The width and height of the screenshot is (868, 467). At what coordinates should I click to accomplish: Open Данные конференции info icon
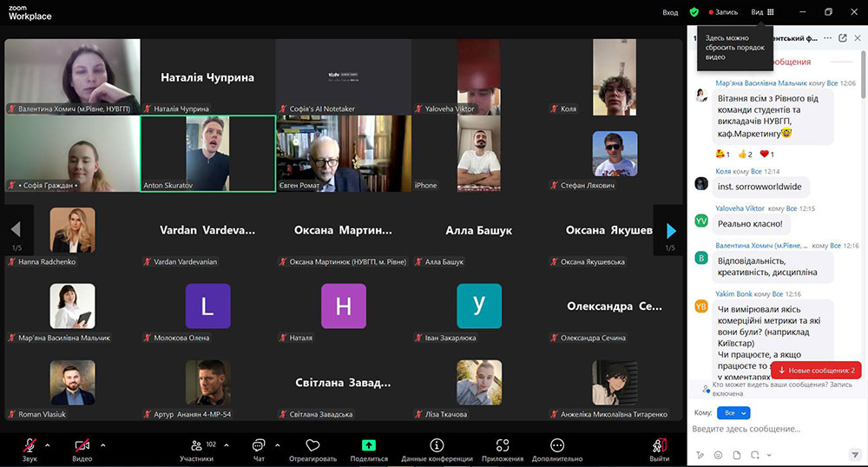point(437,445)
